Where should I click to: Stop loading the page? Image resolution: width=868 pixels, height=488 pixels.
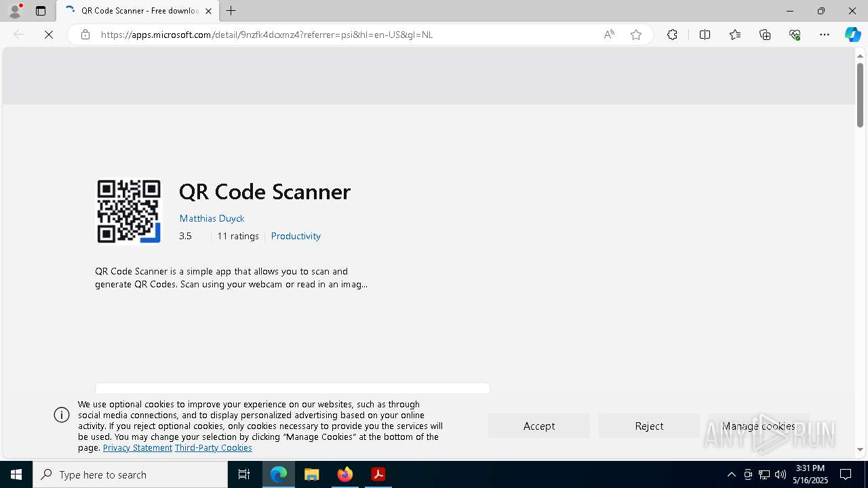pos(49,35)
